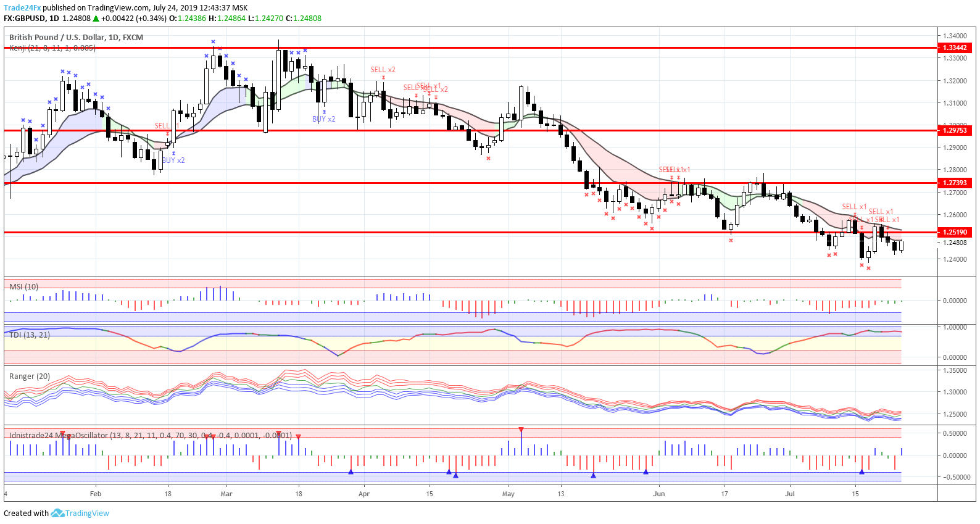This screenshot has width=980, height=524.
Task: Click the May date axis label
Action: coord(509,494)
